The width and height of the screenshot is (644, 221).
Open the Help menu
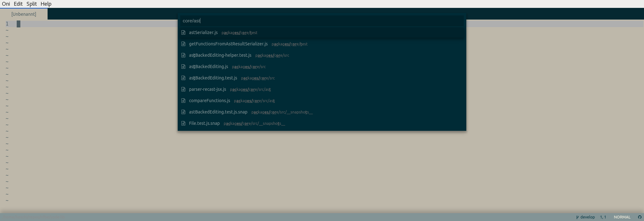pos(46,4)
